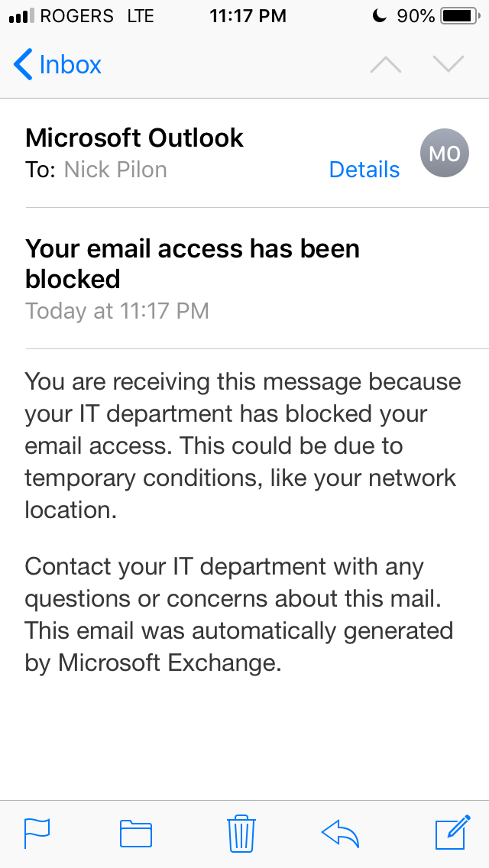Tap the cellular signal bars
Viewport: 489px width, 868px height.
coord(21,15)
